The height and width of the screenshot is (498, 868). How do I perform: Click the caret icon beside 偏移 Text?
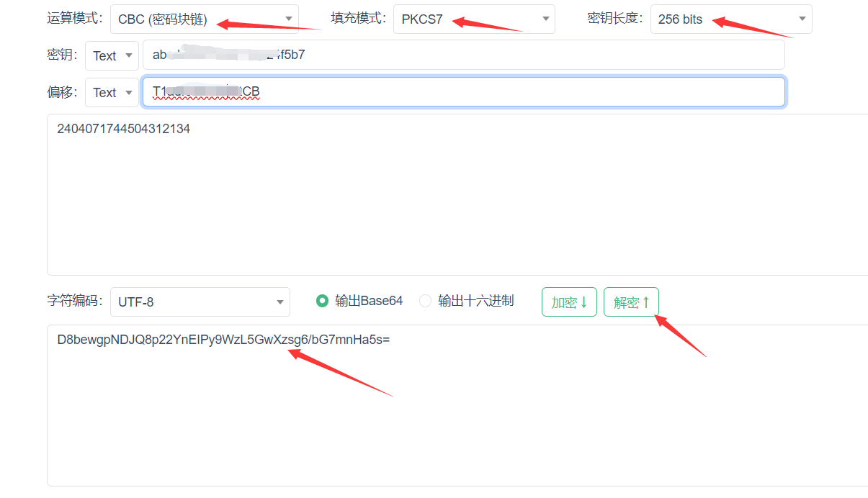129,92
